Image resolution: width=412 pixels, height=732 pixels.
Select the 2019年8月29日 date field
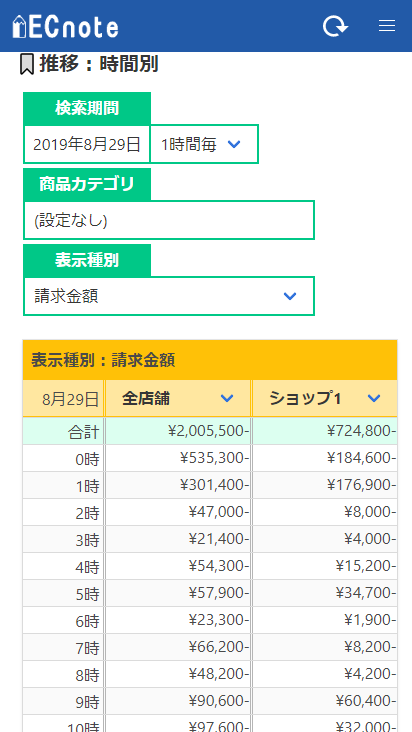point(87,144)
